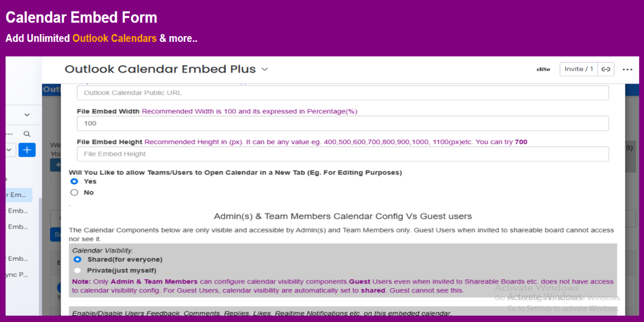The width and height of the screenshot is (644, 322).
Task: Click the Invite / 1 button
Action: [579, 69]
